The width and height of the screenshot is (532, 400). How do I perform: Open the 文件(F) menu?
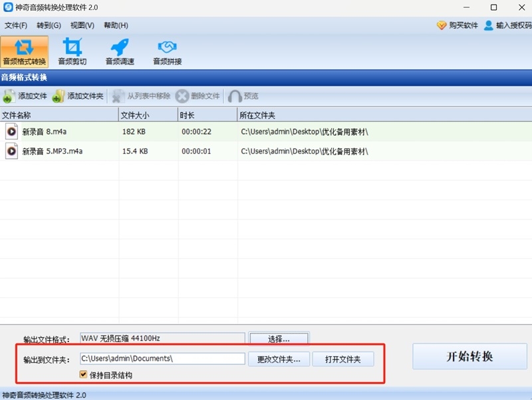[15, 25]
